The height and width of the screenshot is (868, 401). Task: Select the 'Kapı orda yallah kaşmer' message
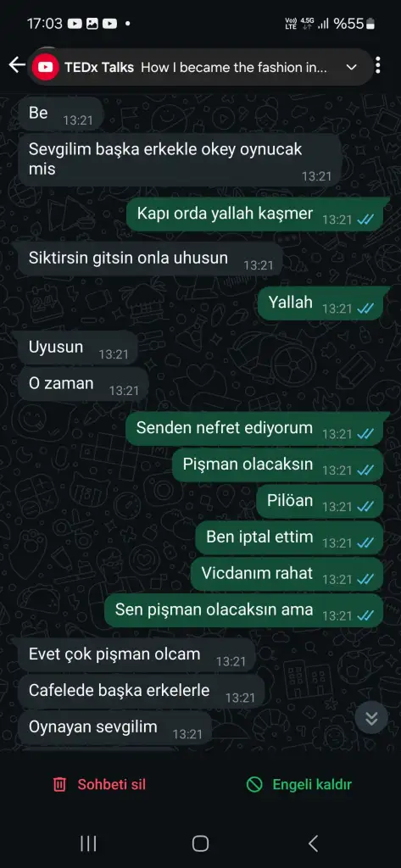tap(254, 214)
